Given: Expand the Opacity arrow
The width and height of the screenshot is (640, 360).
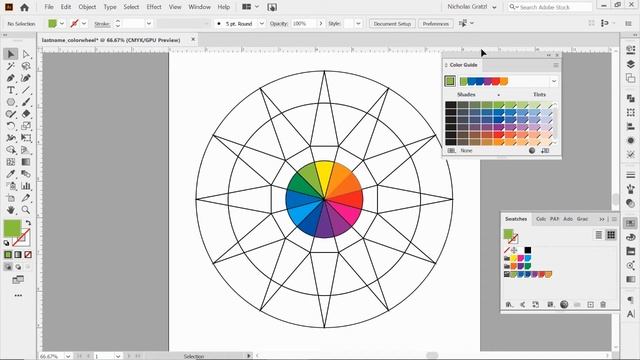Looking at the screenshot, I should coord(321,24).
